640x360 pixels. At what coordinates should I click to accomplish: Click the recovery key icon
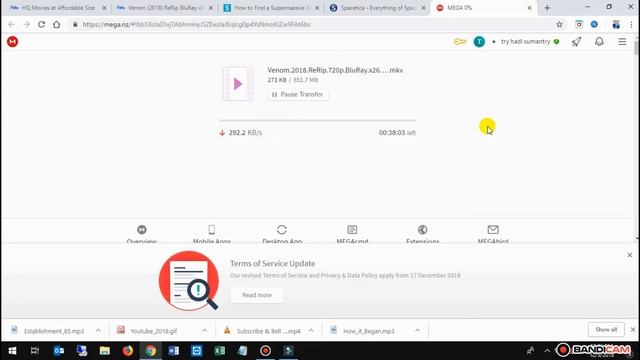460,42
